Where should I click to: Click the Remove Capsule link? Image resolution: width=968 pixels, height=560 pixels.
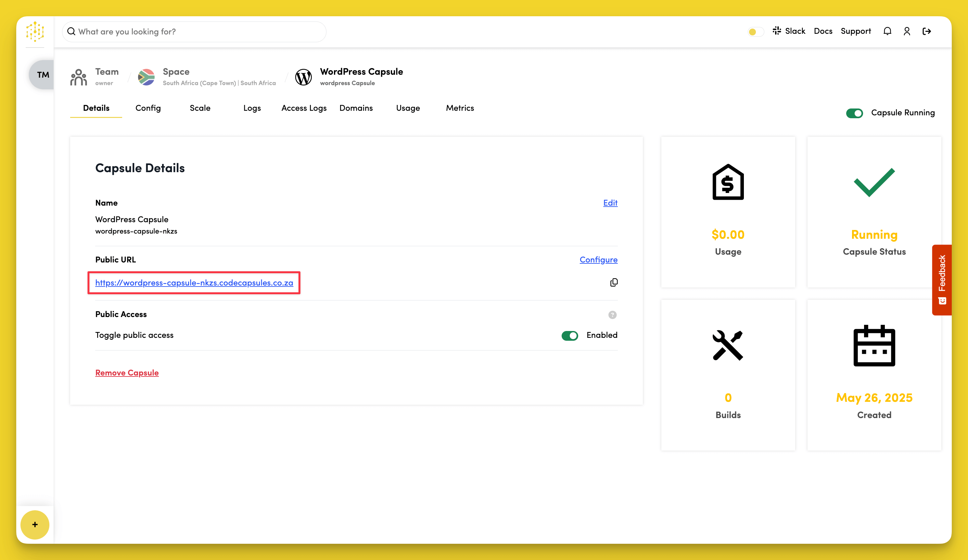click(127, 373)
